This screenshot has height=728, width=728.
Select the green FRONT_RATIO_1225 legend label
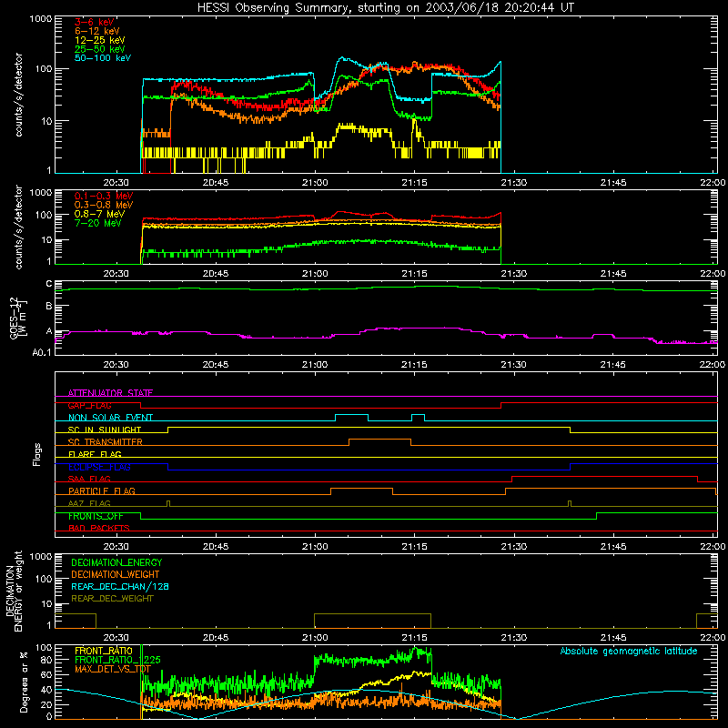tap(117, 660)
